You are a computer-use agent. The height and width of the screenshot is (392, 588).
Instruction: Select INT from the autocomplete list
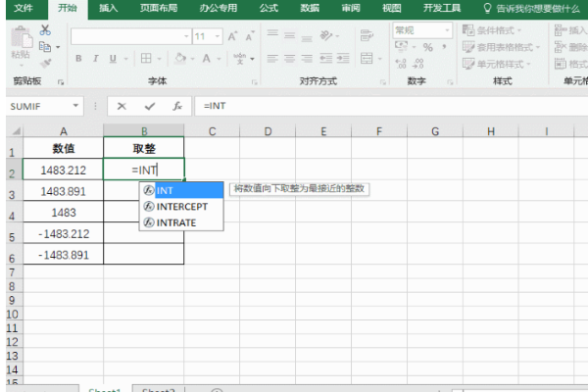(181, 190)
